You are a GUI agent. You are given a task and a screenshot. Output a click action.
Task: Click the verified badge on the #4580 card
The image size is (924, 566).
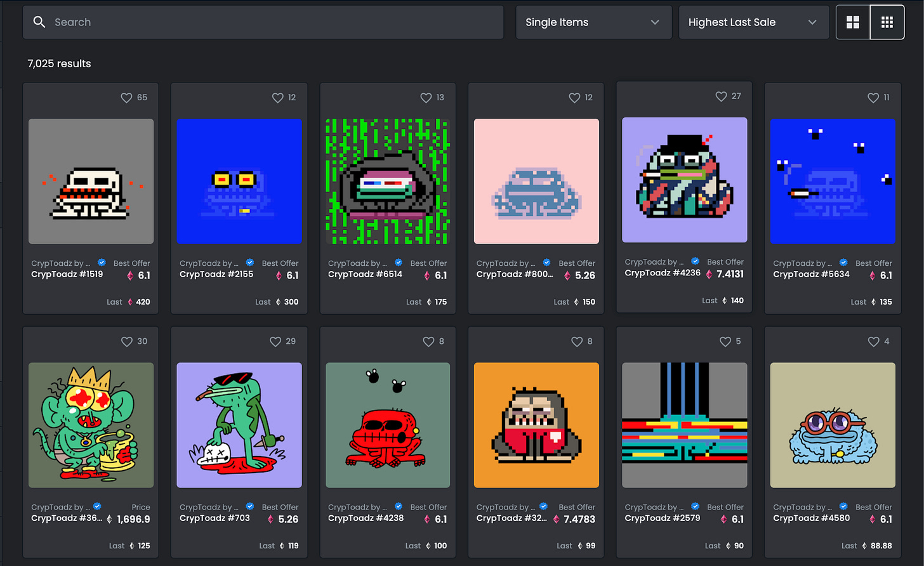pyautogui.click(x=843, y=506)
